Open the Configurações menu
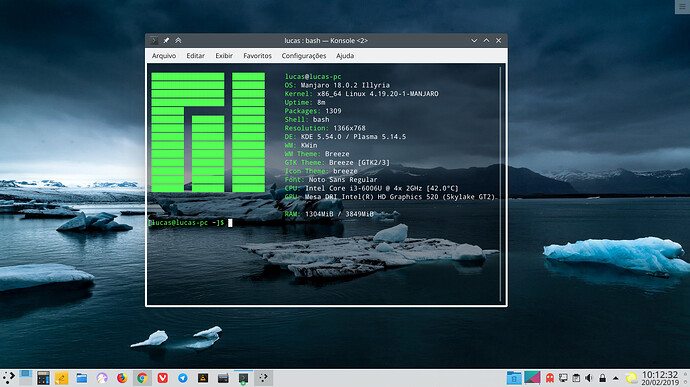 tap(304, 56)
